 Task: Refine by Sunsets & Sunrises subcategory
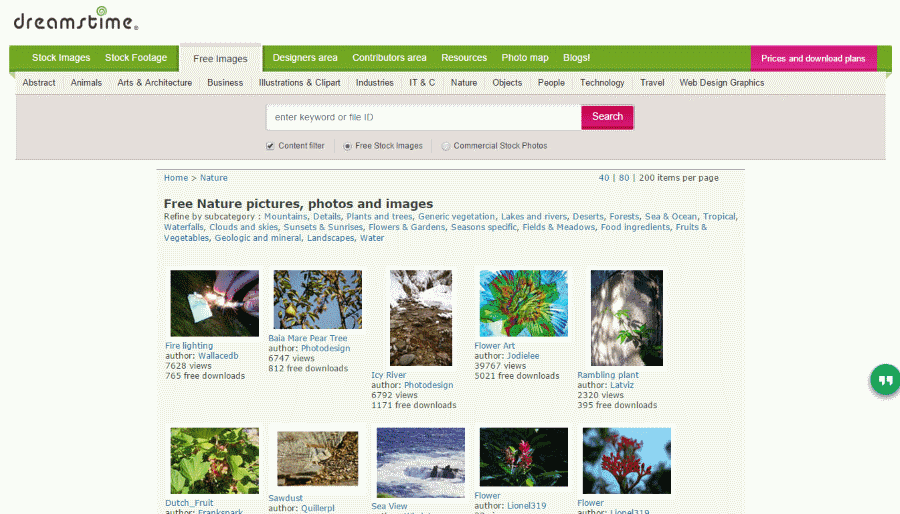pyautogui.click(x=323, y=227)
